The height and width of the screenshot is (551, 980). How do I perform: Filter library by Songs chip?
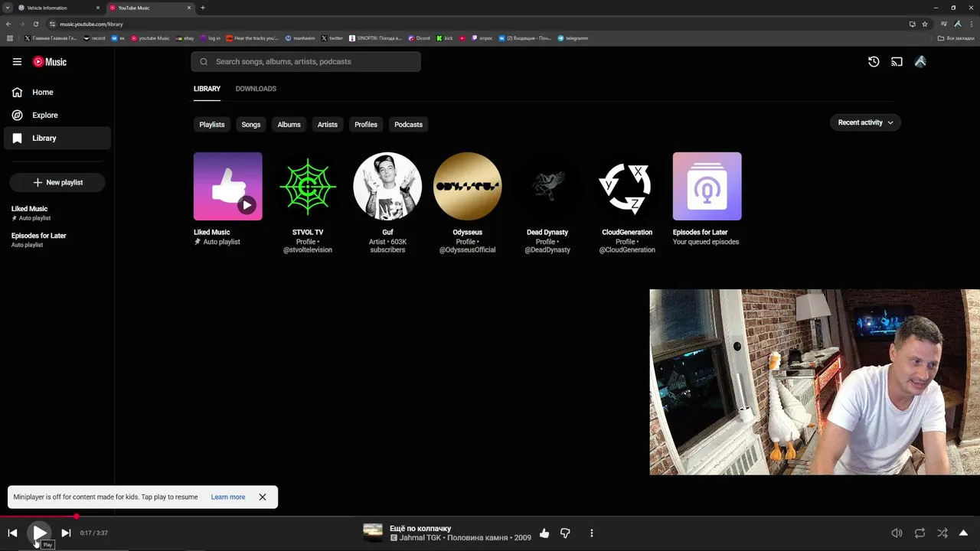pyautogui.click(x=251, y=125)
